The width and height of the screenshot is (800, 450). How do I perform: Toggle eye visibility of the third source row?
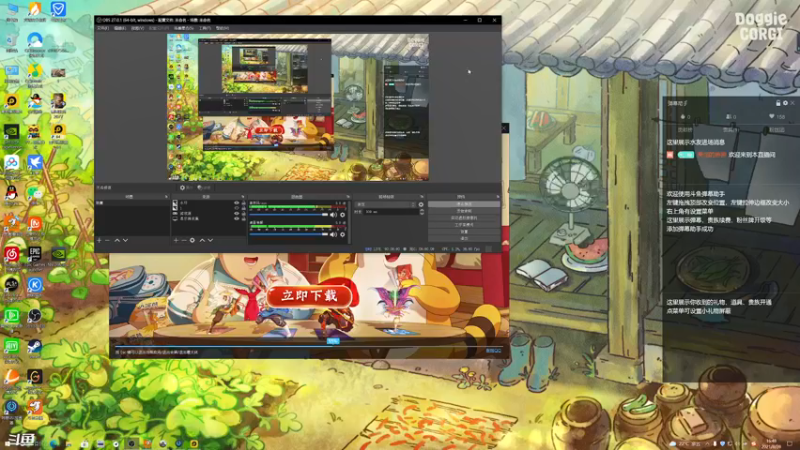coord(236,213)
